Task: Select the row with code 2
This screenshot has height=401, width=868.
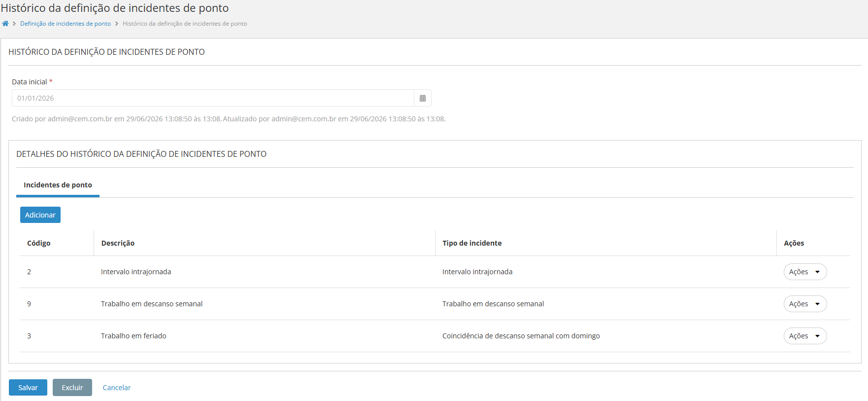Action: pyautogui.click(x=435, y=272)
